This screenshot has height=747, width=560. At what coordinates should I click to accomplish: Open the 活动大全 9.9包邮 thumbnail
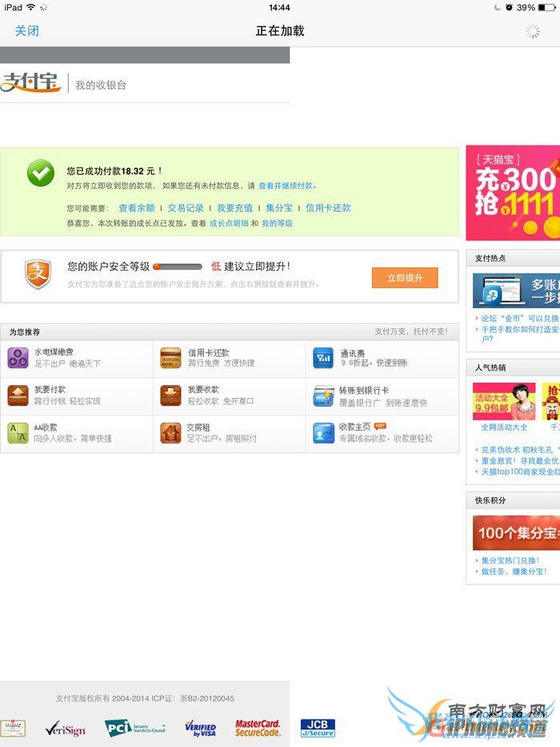point(504,401)
